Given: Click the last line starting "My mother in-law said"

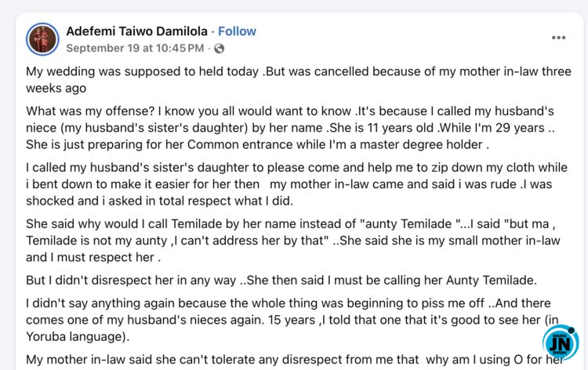Looking at the screenshot, I should [295, 360].
